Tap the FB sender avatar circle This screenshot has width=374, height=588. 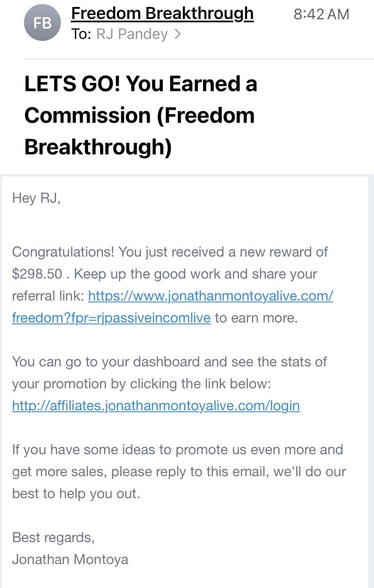[42, 23]
